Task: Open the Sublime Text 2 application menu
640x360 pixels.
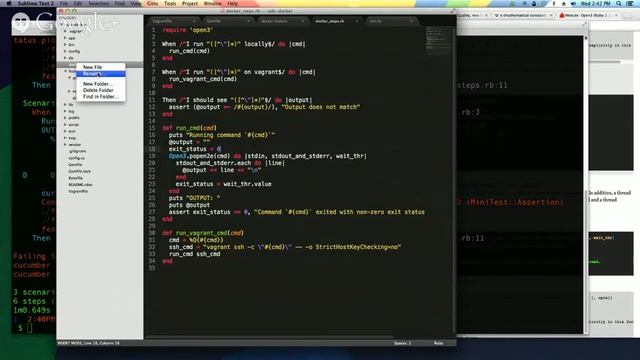Action: (x=36, y=3)
